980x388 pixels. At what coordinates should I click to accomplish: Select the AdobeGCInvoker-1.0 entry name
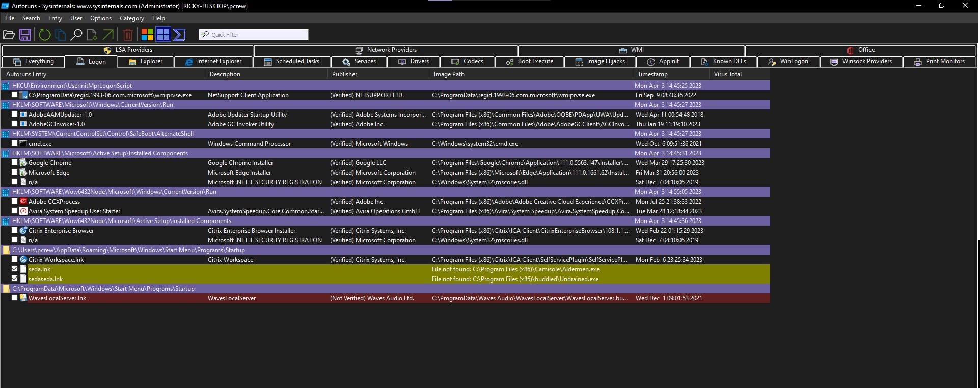click(x=57, y=124)
